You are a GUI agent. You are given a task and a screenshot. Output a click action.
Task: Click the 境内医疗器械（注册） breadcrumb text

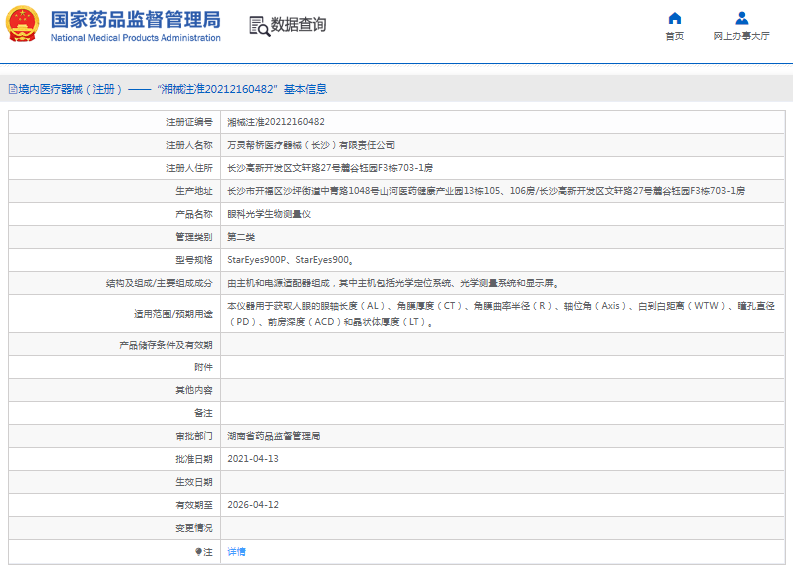[x=70, y=89]
